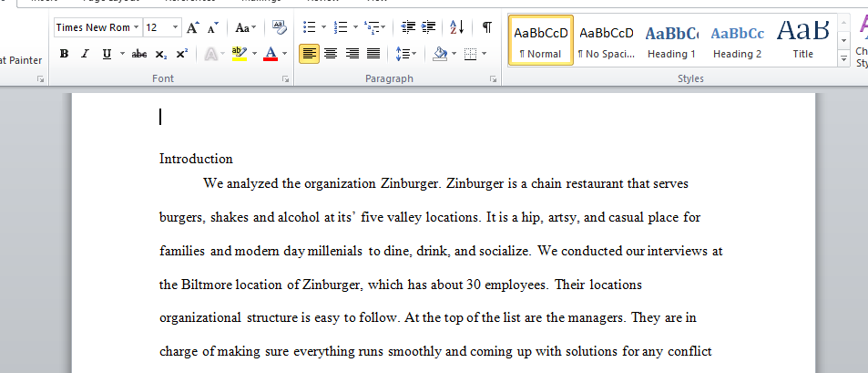Align text left
868x373 pixels.
coord(310,54)
